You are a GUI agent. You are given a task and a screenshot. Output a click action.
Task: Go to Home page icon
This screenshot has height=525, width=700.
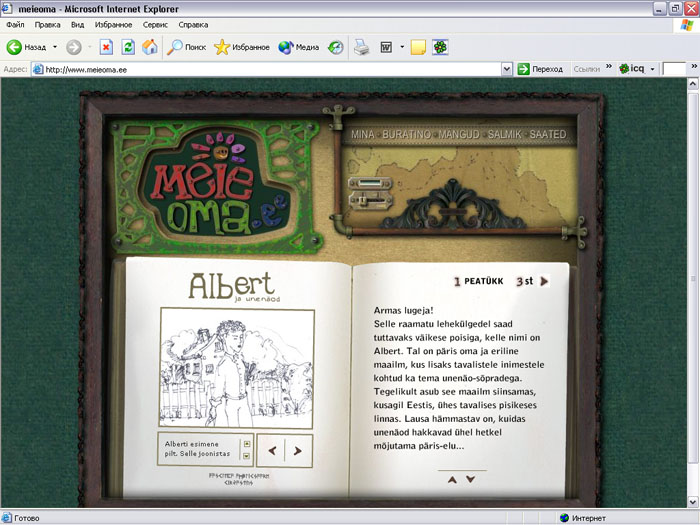click(x=150, y=47)
